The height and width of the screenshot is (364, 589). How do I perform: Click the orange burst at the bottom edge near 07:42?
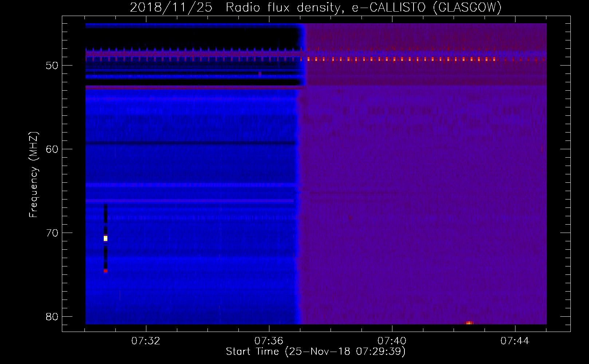(x=469, y=323)
